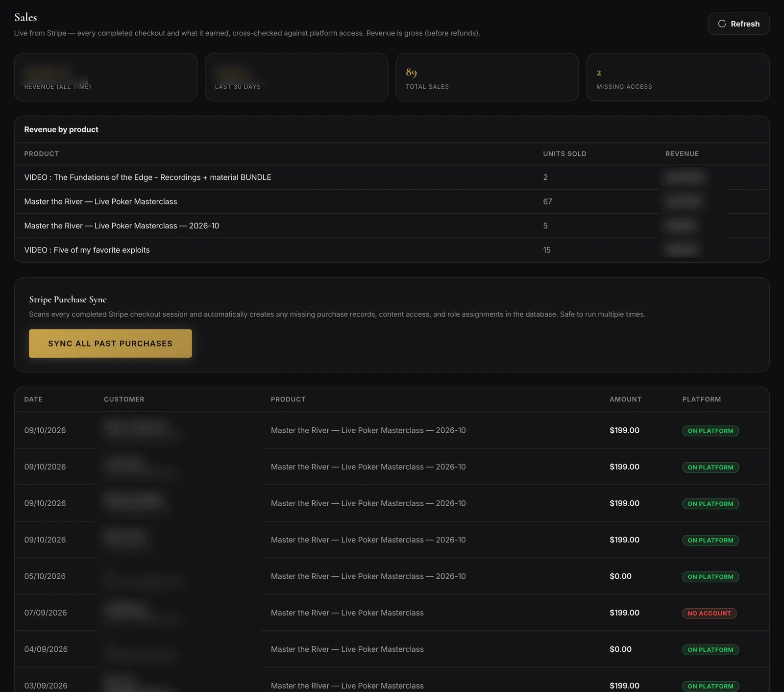Click the Date column header

tap(33, 399)
